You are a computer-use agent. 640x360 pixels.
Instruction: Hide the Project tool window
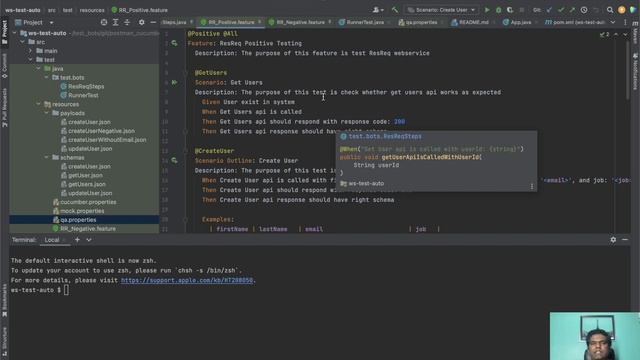click(153, 22)
